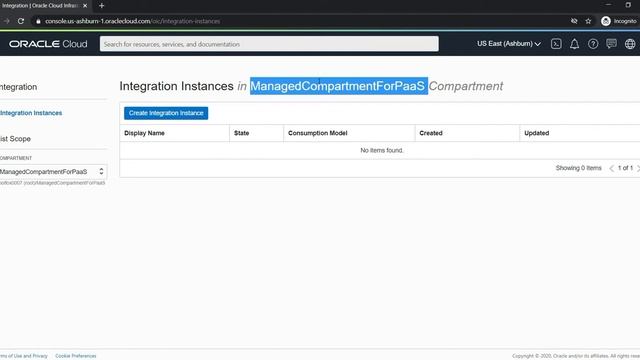Go to previous page arrow
The width and height of the screenshot is (640, 360).
click(611, 168)
